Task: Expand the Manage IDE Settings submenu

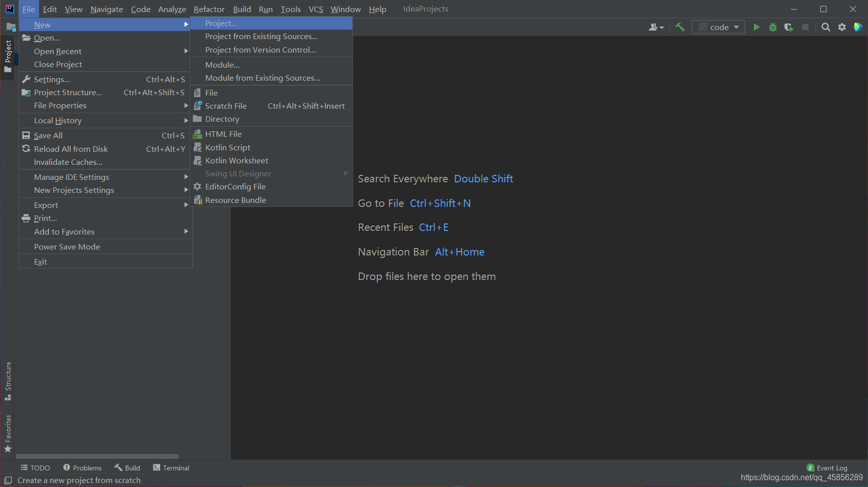Action: tap(104, 177)
